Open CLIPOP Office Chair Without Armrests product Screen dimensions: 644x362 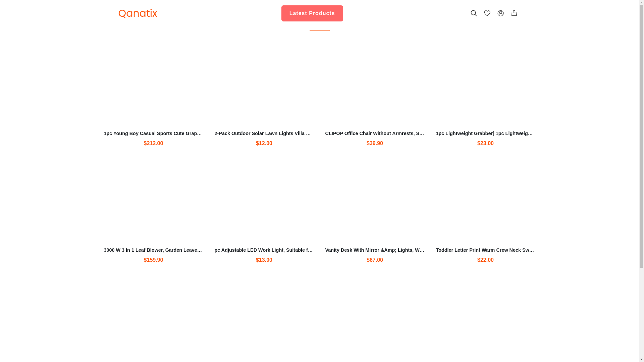[x=375, y=133]
